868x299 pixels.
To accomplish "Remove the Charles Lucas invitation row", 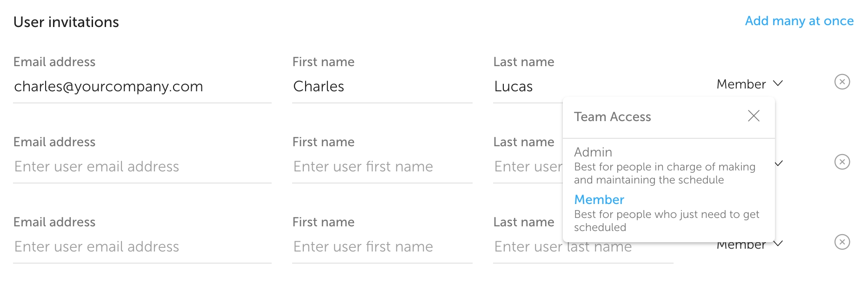I will pyautogui.click(x=842, y=82).
